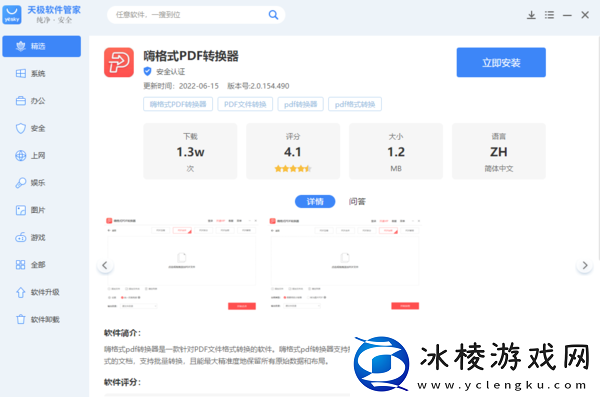Select 精选 in the sidebar

click(42, 46)
